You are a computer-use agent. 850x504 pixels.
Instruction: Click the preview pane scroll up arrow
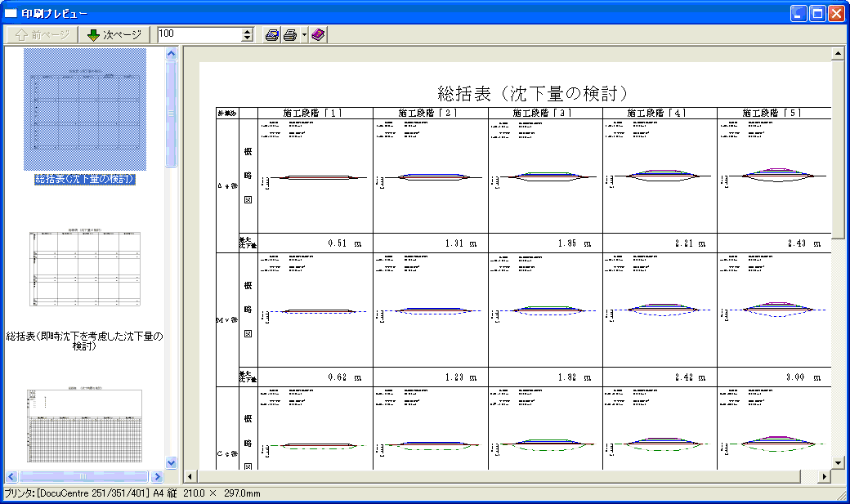click(x=838, y=54)
